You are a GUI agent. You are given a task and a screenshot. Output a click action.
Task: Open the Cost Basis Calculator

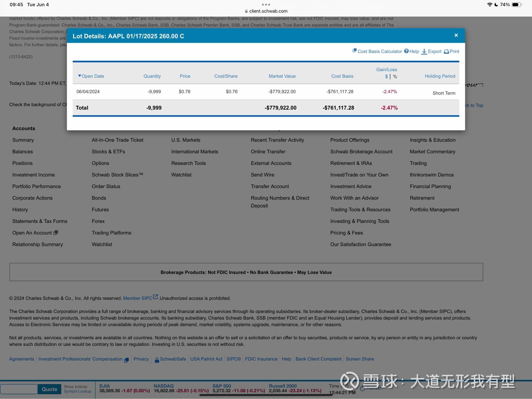pos(377,51)
